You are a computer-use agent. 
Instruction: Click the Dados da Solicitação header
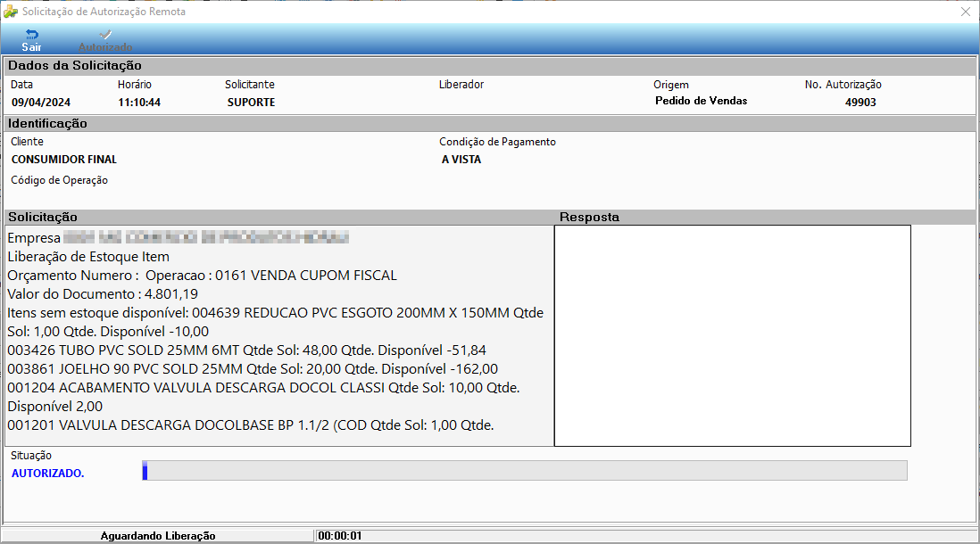[x=75, y=66]
